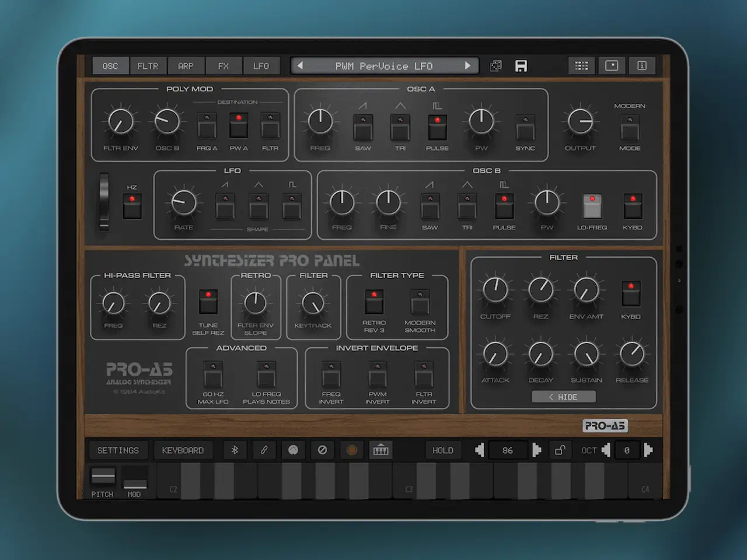Toggle 60 HZ MAX LFO switch

[x=213, y=375]
